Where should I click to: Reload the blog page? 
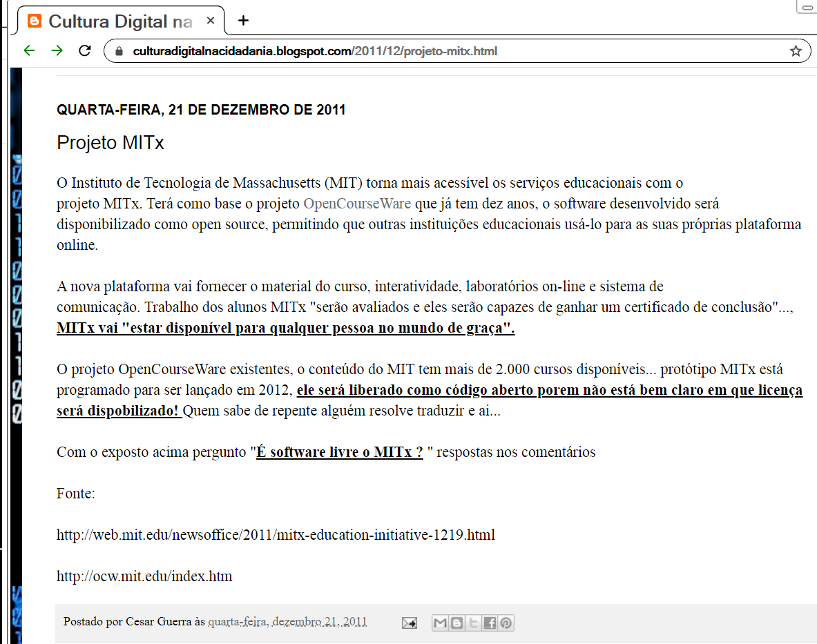[84, 50]
